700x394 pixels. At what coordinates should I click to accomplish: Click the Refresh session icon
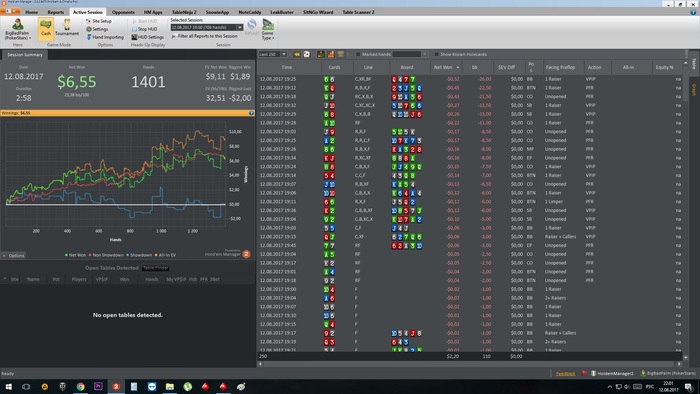[x=252, y=27]
